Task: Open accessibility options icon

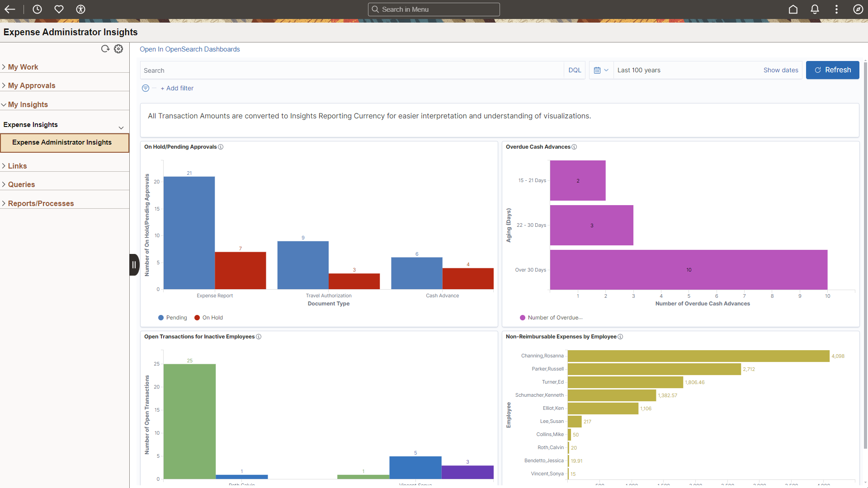Action: click(80, 9)
